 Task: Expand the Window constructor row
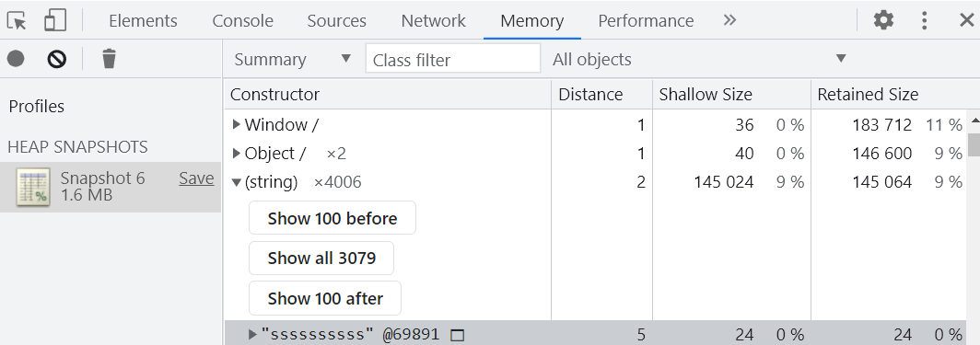[x=236, y=124]
